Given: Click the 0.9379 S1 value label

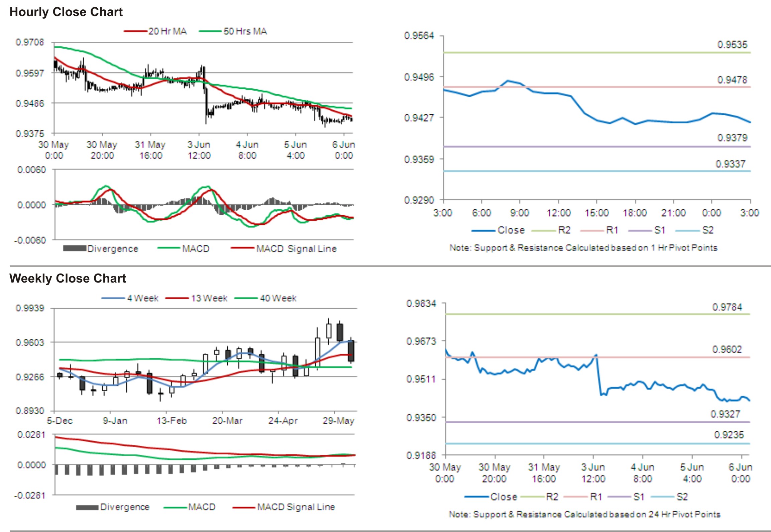Looking at the screenshot, I should tap(732, 138).
